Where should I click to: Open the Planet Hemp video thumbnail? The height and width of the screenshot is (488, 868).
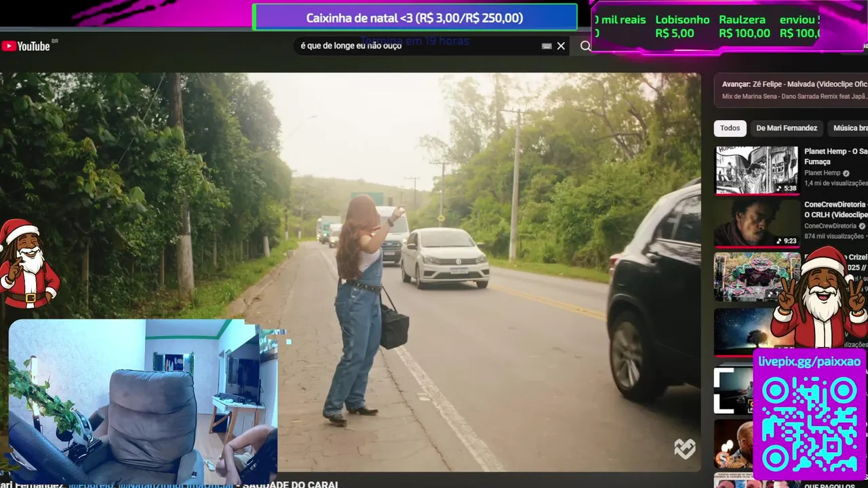[x=757, y=170]
